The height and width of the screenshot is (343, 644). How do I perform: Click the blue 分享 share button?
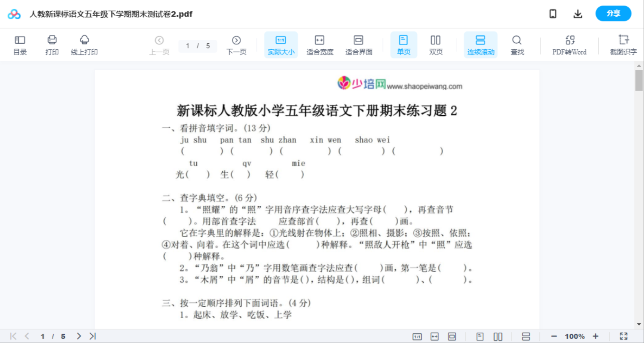click(613, 13)
